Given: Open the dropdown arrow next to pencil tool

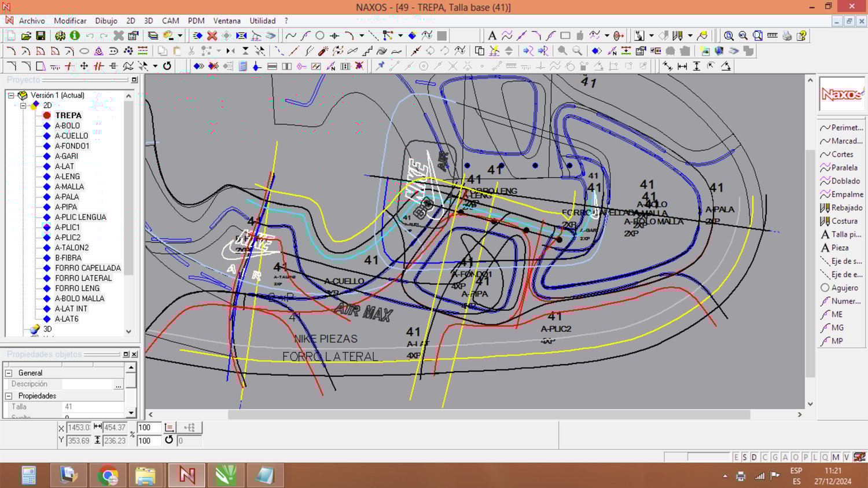Looking at the screenshot, I should click(x=690, y=36).
